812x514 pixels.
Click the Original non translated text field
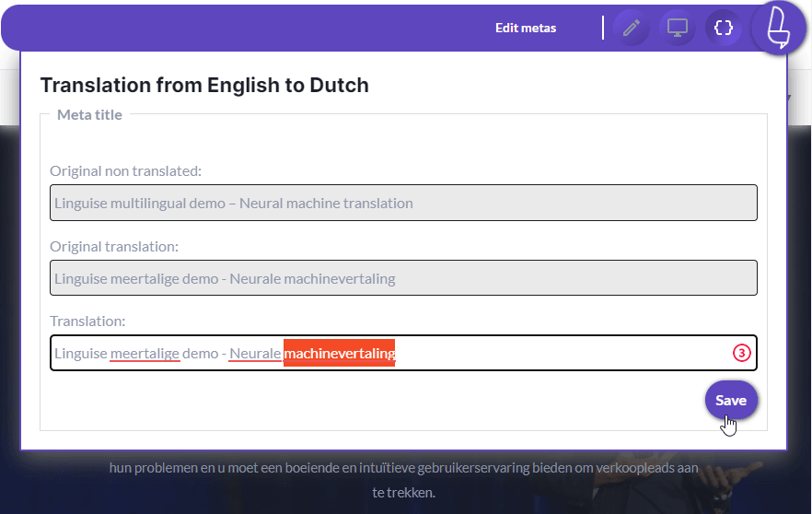pyautogui.click(x=403, y=203)
